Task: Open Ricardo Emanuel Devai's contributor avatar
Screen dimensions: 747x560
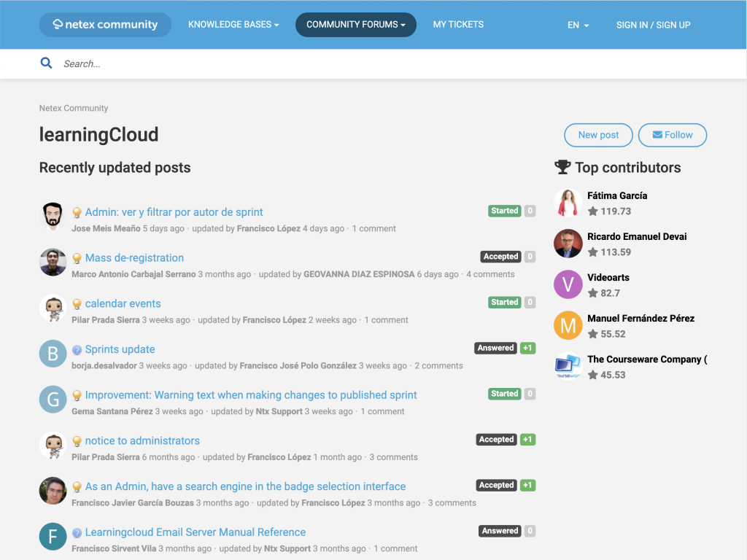Action: (568, 244)
